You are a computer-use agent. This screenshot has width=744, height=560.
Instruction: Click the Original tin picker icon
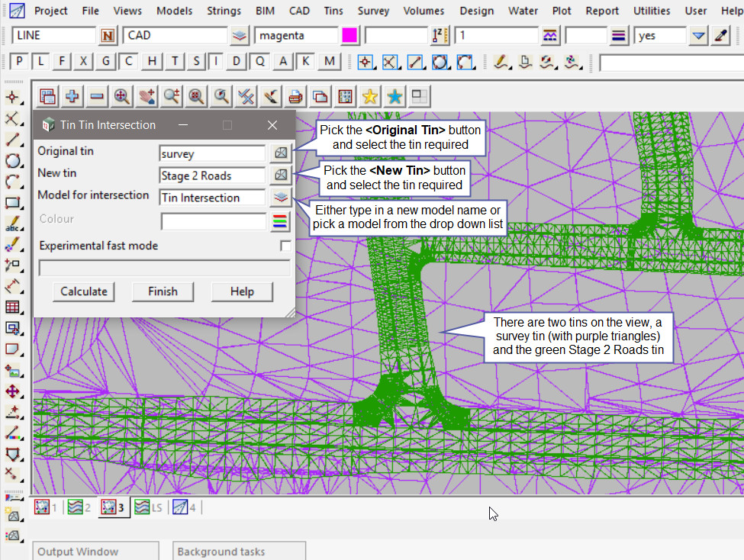[281, 153]
